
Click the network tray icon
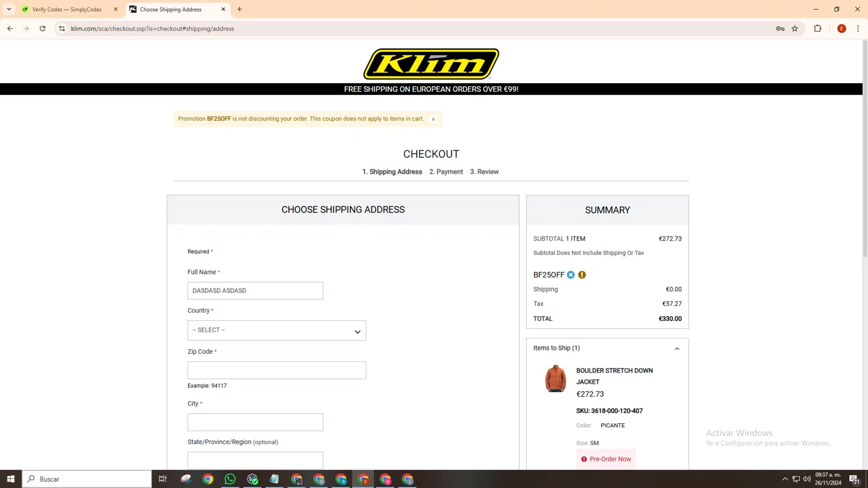[x=796, y=479]
